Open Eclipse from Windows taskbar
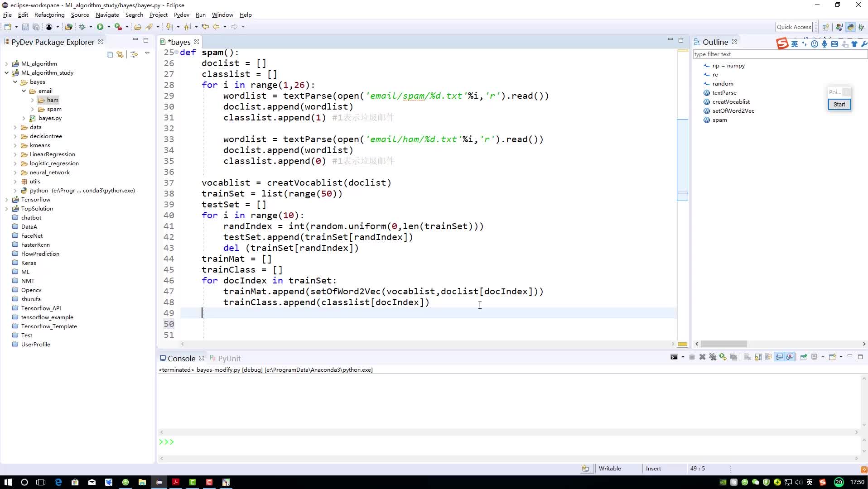The width and height of the screenshot is (868, 489). (159, 482)
